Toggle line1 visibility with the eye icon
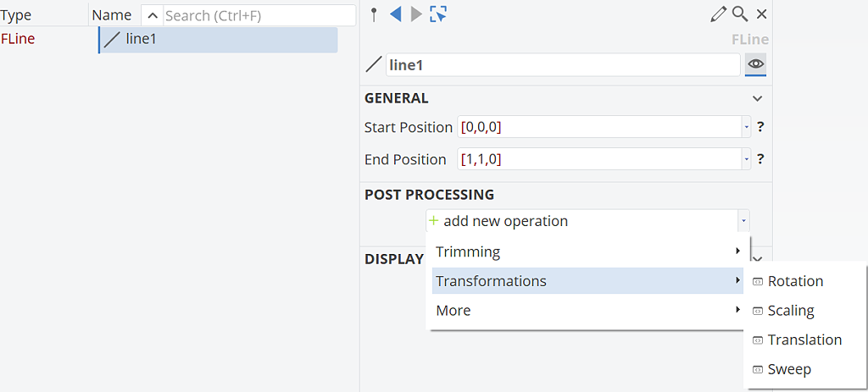Screen dimensions: 868x392 coord(755,64)
